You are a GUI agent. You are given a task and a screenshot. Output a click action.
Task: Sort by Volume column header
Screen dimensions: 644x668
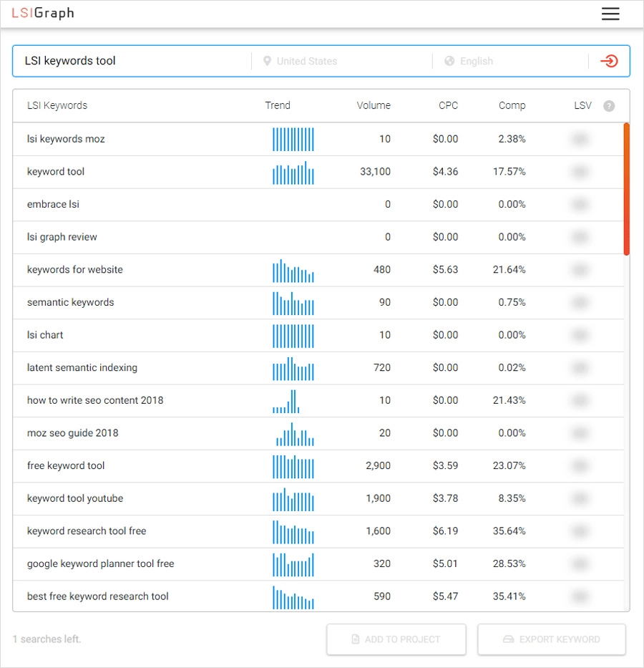click(x=374, y=105)
